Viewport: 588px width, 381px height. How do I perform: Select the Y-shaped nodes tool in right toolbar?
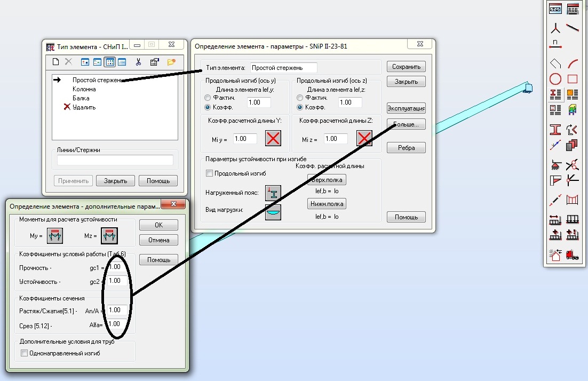(x=555, y=28)
